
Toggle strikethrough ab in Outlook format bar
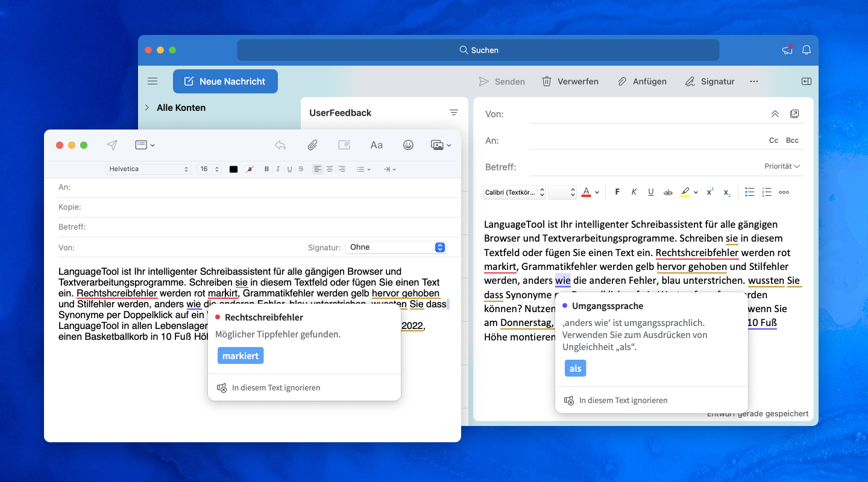click(668, 192)
